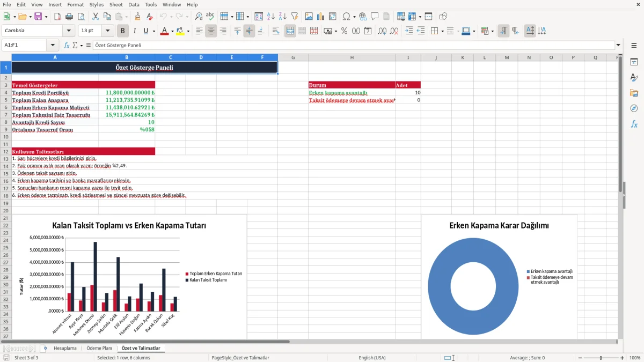Click the 100% zoom level
This screenshot has height=362, width=644.
635,358
